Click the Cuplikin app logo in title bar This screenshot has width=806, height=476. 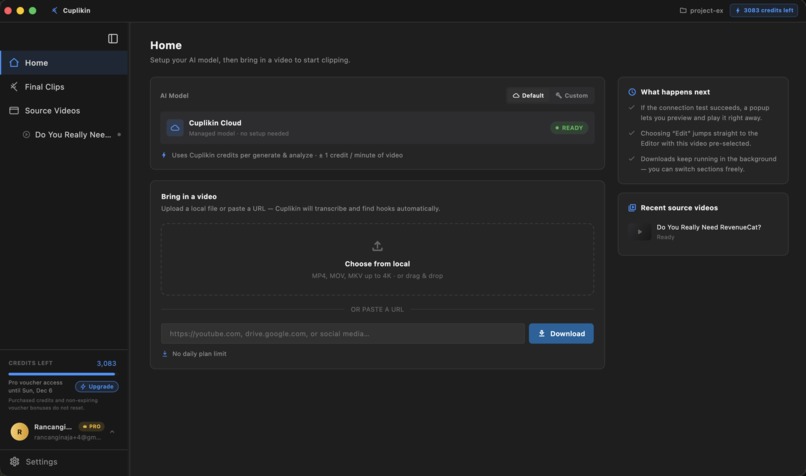click(x=54, y=10)
